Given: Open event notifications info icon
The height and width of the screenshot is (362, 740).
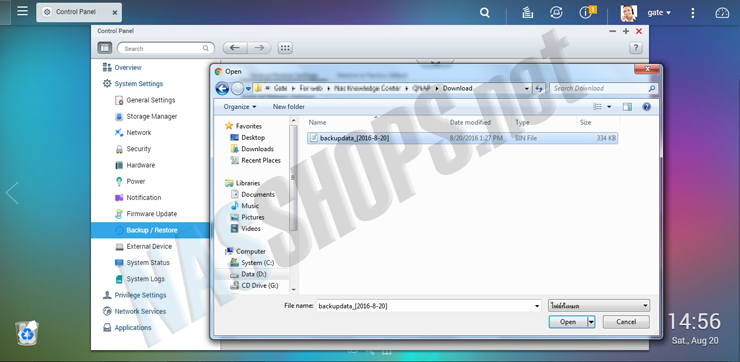Looking at the screenshot, I should click(x=586, y=13).
